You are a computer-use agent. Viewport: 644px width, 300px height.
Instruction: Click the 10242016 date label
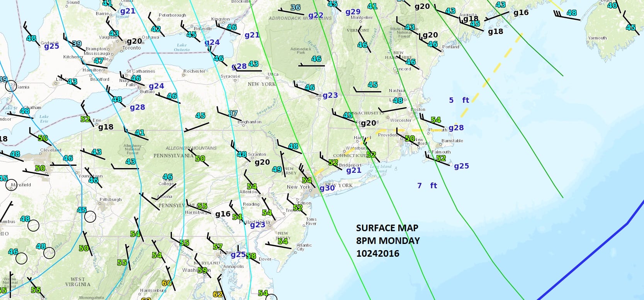(377, 254)
